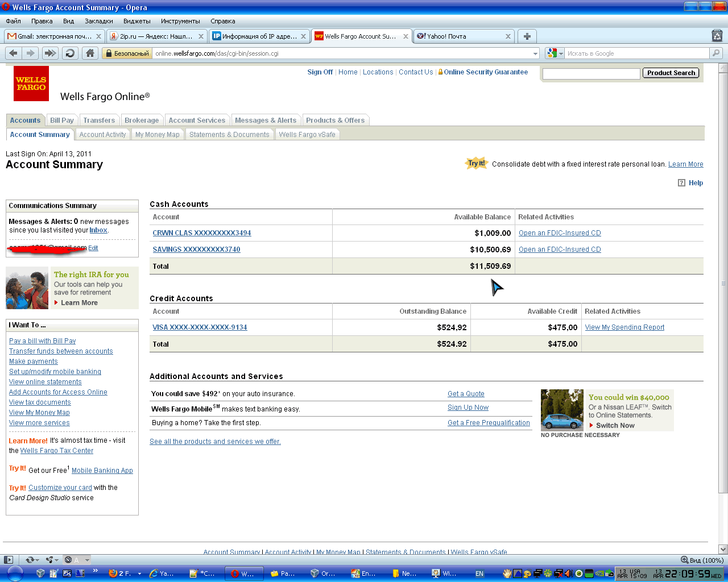Click the fast forward navigation button

[50, 53]
